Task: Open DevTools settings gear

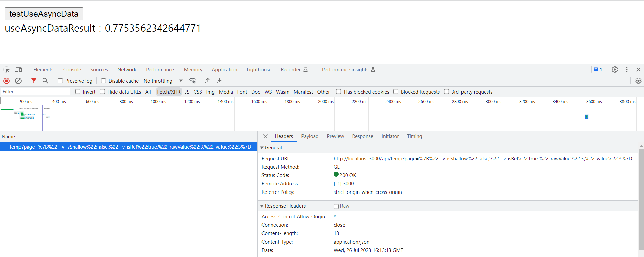Action: pyautogui.click(x=615, y=70)
